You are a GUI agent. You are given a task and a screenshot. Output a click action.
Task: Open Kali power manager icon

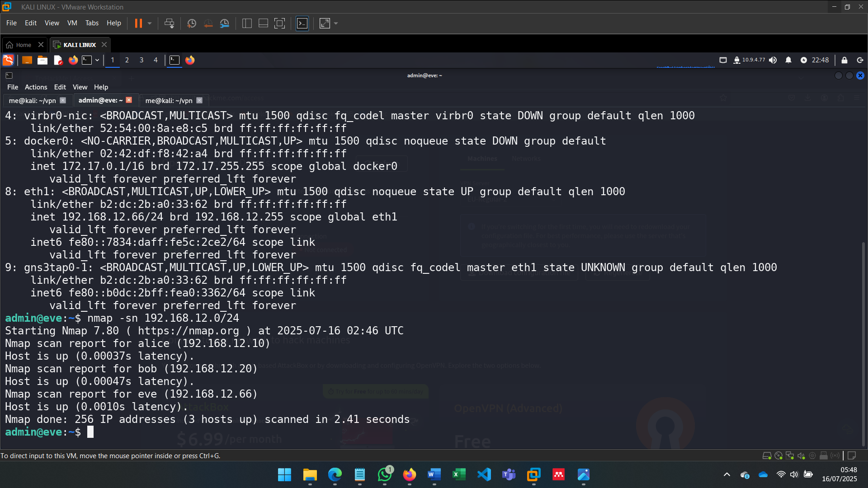[x=803, y=60]
